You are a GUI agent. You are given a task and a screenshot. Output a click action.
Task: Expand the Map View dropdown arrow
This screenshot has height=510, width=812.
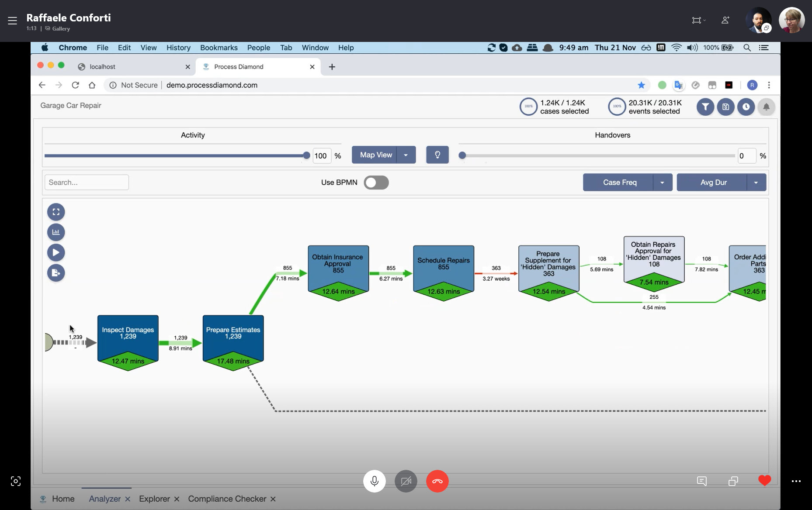click(406, 155)
